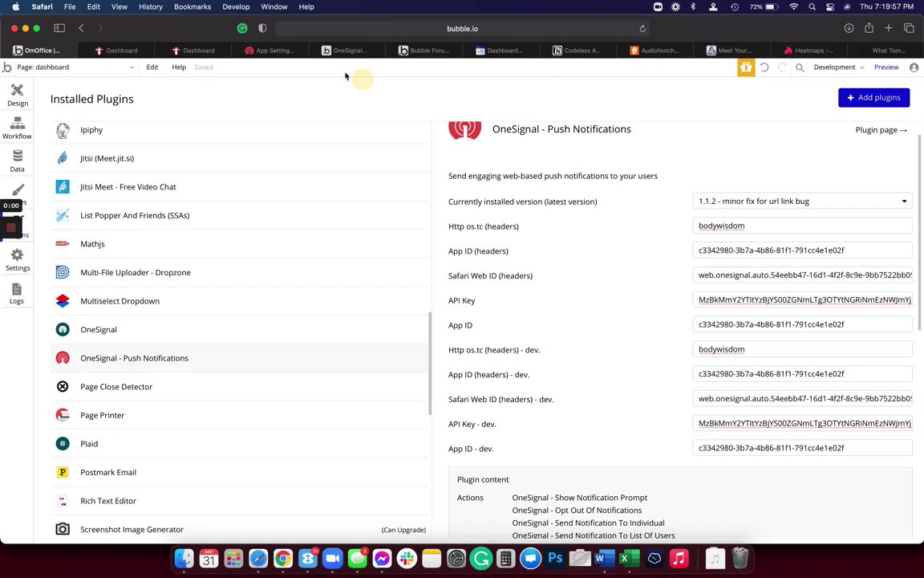Open the Development version dropdown
The height and width of the screenshot is (578, 924).
coord(838,67)
